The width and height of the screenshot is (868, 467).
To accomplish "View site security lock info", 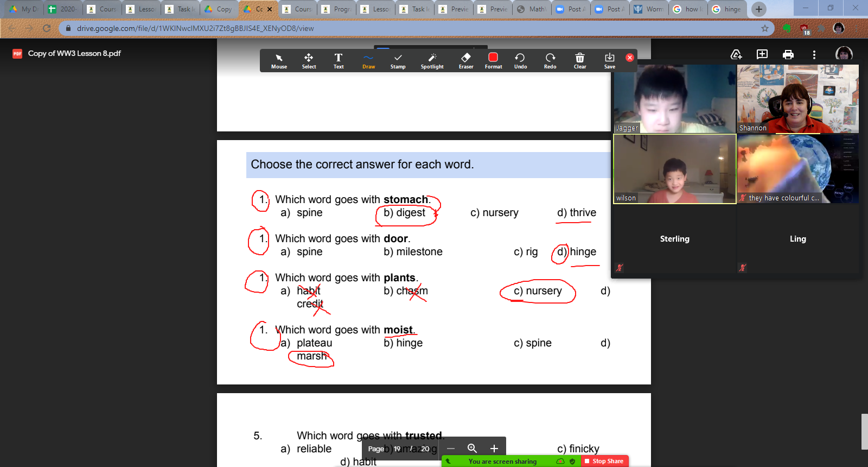I will point(68,28).
